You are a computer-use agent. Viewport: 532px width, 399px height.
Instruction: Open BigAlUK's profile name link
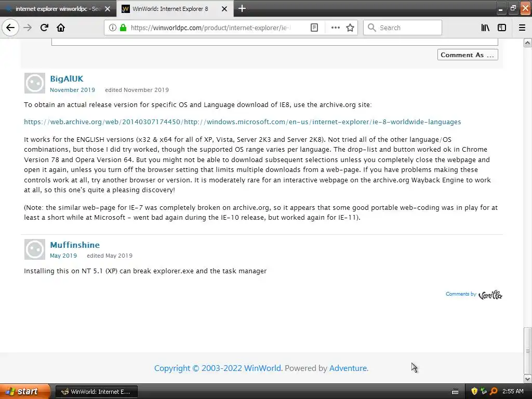point(66,79)
